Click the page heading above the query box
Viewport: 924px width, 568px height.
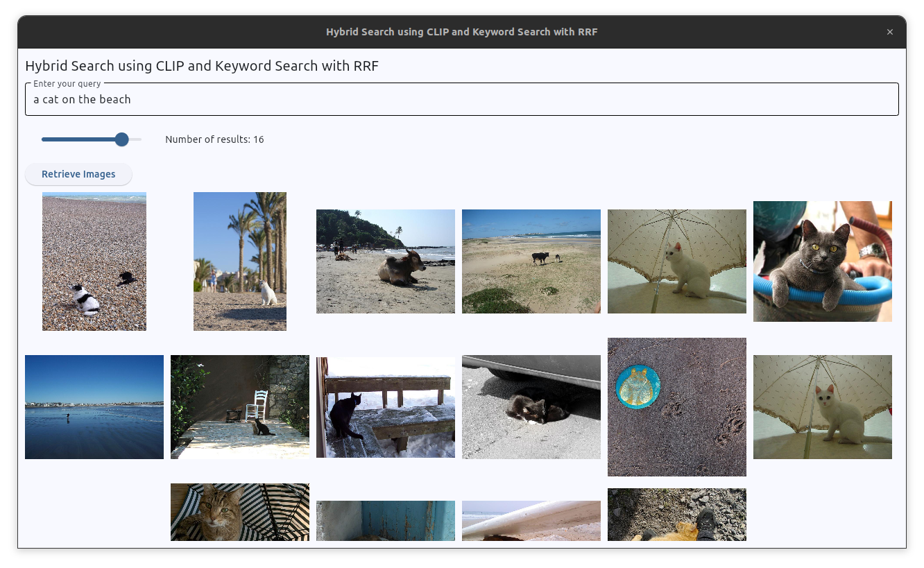(202, 67)
